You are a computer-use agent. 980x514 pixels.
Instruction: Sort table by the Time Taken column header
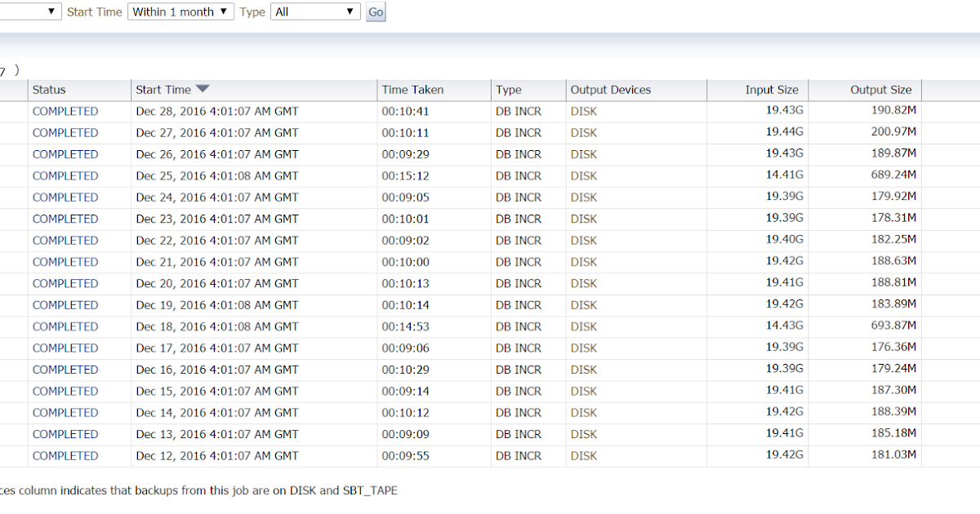412,90
